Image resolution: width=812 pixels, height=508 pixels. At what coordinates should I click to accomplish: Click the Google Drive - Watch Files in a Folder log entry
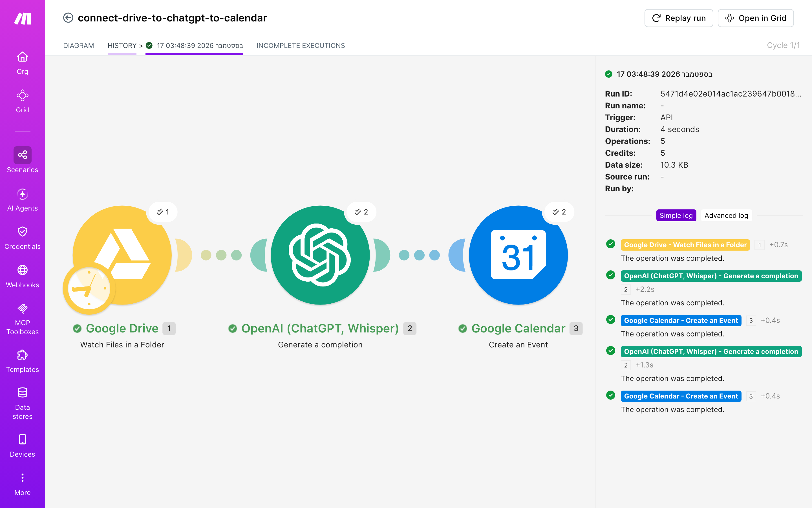(685, 245)
